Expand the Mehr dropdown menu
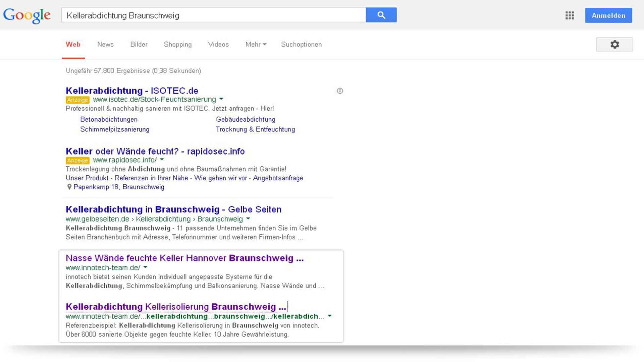 click(x=256, y=45)
